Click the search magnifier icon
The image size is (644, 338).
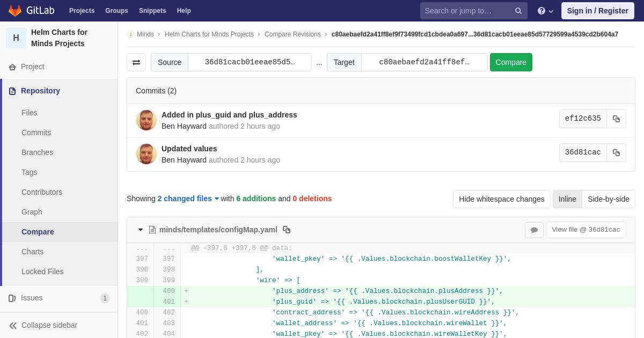tap(518, 11)
